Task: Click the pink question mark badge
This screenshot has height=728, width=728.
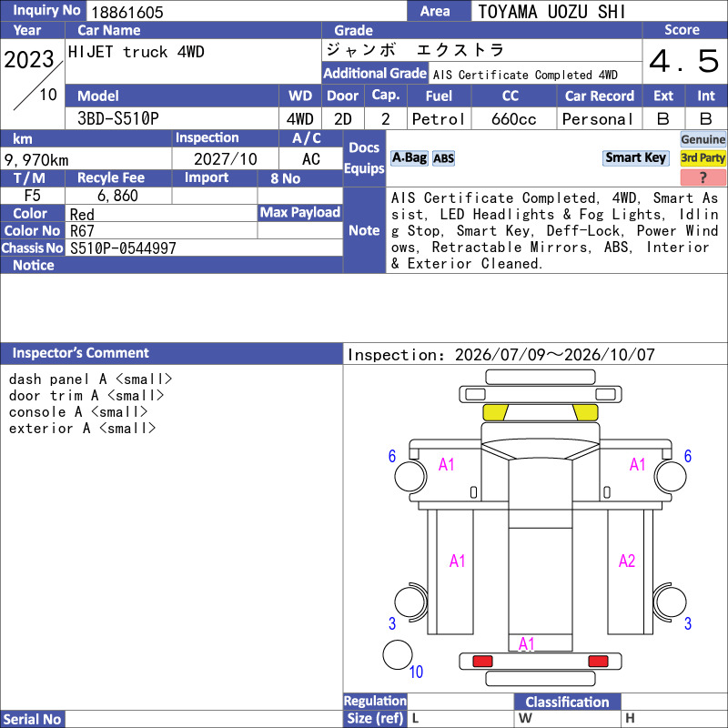Action: (703, 177)
